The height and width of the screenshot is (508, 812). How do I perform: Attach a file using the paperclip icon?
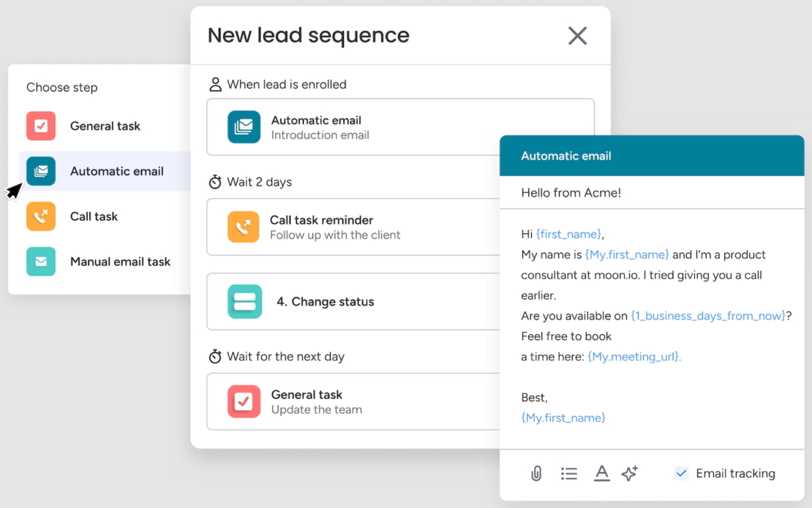click(x=536, y=474)
